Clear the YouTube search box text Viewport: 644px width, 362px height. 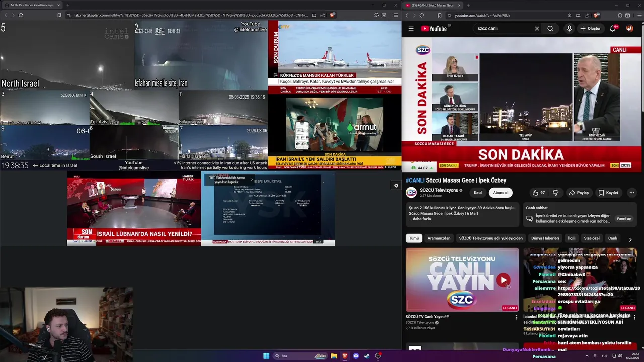coord(537,29)
